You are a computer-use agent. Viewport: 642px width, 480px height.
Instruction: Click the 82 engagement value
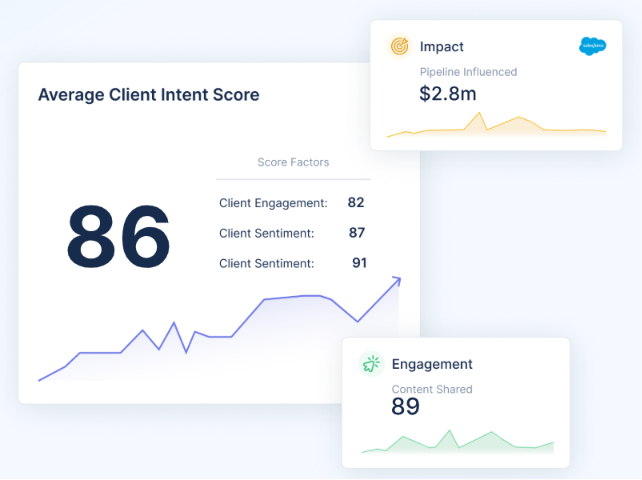356,202
